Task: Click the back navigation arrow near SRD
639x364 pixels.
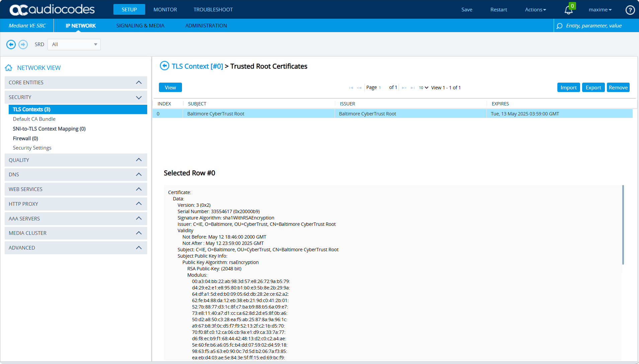Action: click(x=11, y=44)
